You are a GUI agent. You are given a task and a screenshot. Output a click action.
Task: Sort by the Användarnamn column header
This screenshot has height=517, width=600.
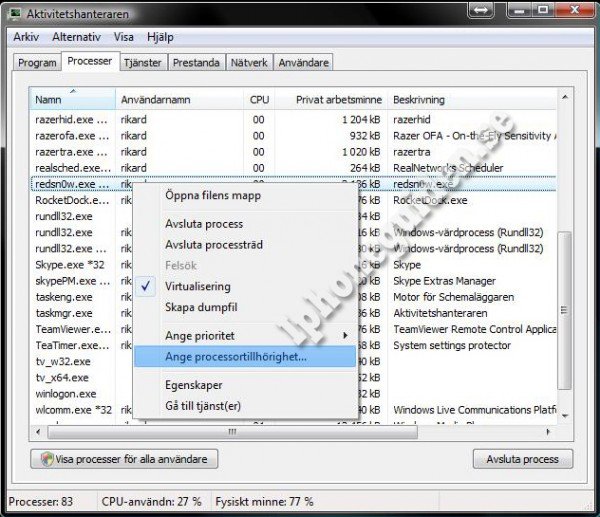[x=179, y=99]
